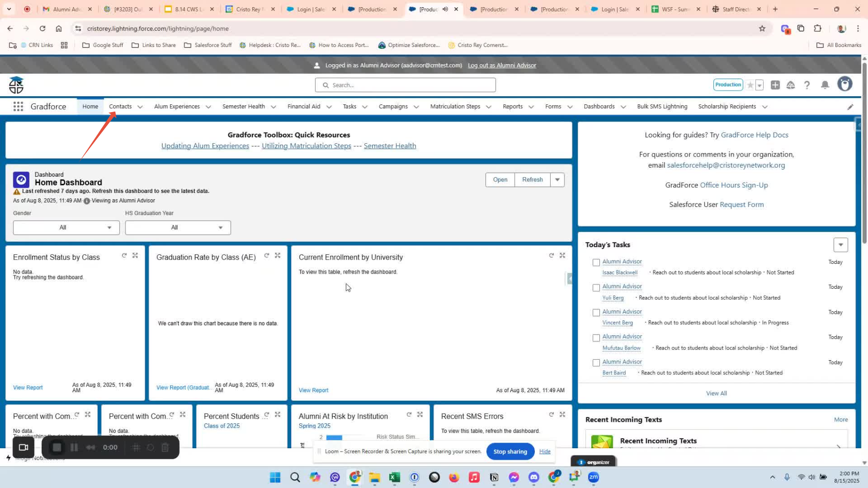Image resolution: width=868 pixels, height=488 pixels.
Task: Click the info icon beside dashboard timestamp
Action: pyautogui.click(x=87, y=201)
